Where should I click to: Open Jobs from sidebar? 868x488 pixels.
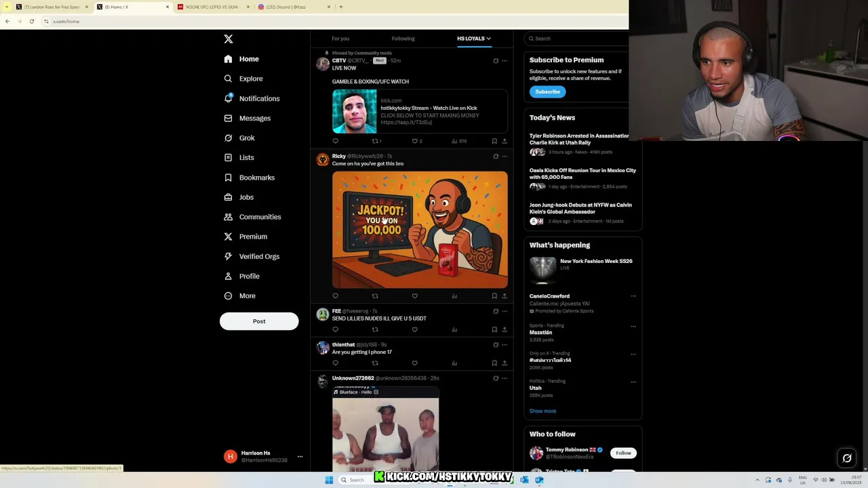point(239,197)
